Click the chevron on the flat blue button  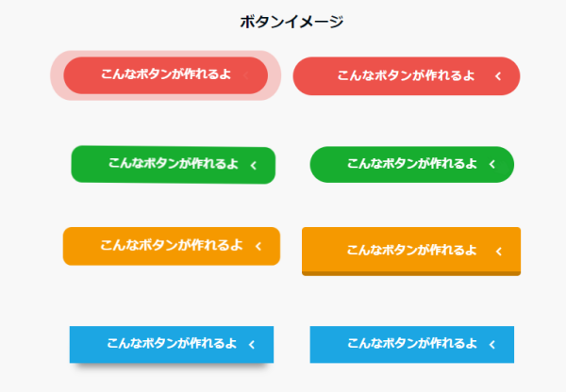coord(491,345)
